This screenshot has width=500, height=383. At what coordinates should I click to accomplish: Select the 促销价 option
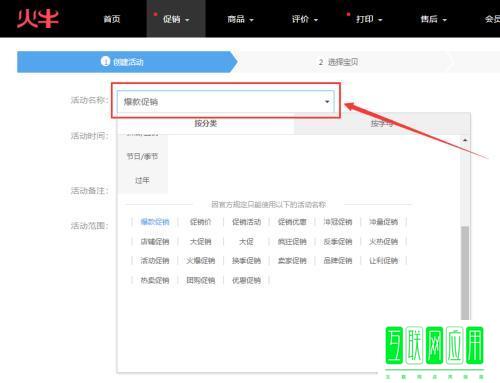click(x=201, y=222)
